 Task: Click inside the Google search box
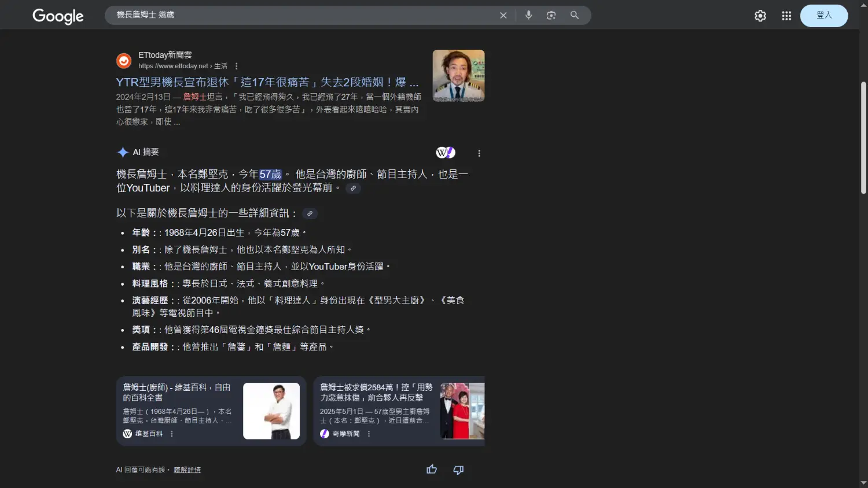pos(301,15)
